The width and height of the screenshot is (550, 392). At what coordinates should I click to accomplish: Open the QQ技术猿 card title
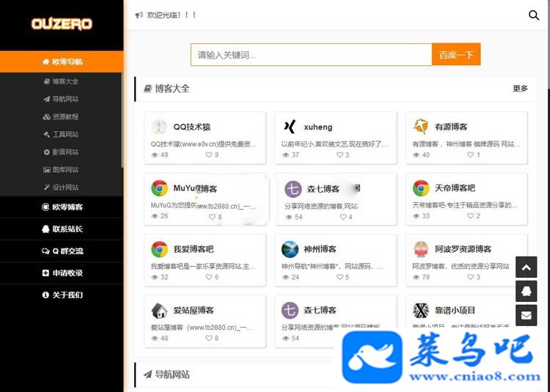tap(192, 127)
